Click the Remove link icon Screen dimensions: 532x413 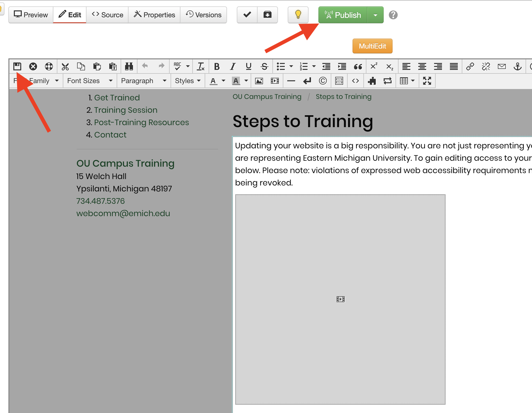coord(486,66)
